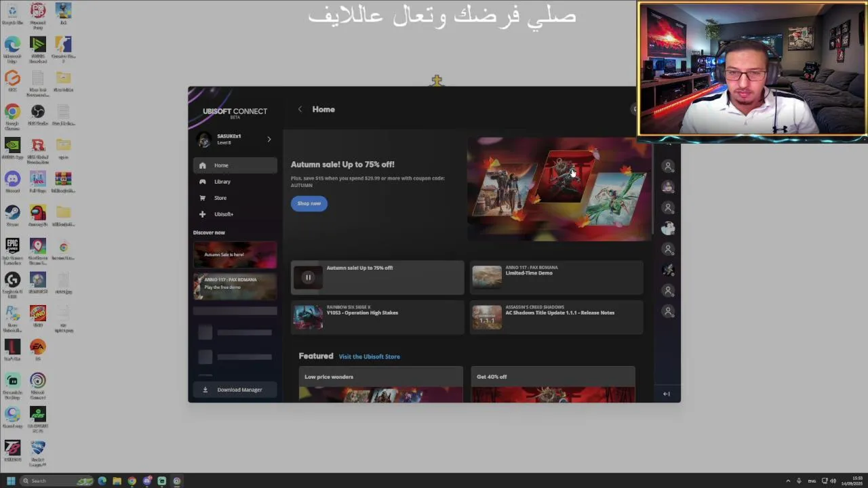Open the Low price wonders featured card

[x=381, y=384]
